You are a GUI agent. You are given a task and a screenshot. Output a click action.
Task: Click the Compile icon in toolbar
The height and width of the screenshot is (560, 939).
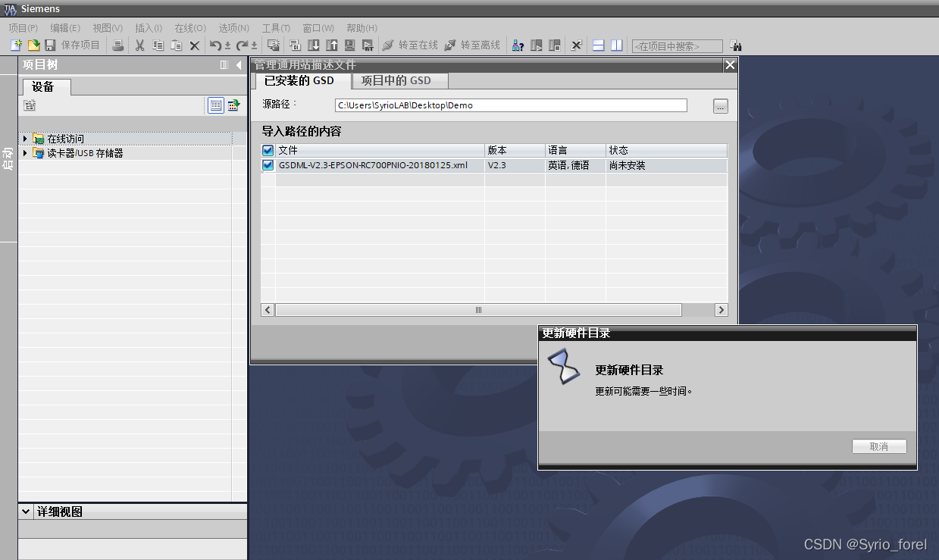pos(295,45)
